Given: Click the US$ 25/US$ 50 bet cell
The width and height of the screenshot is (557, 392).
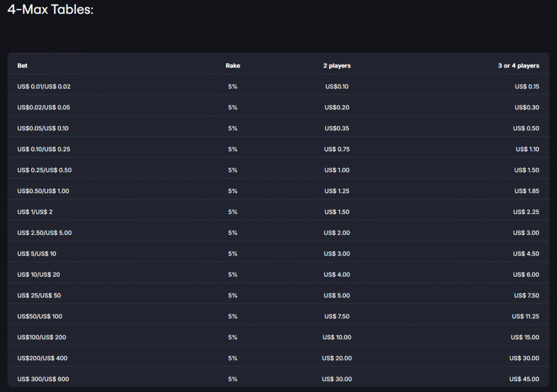Looking at the screenshot, I should coord(39,296).
